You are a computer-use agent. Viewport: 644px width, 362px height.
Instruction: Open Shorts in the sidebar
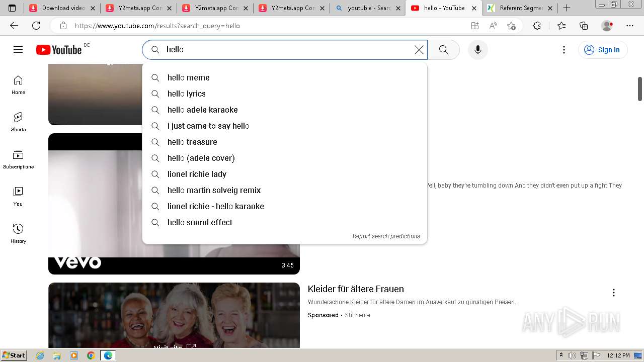[18, 122]
